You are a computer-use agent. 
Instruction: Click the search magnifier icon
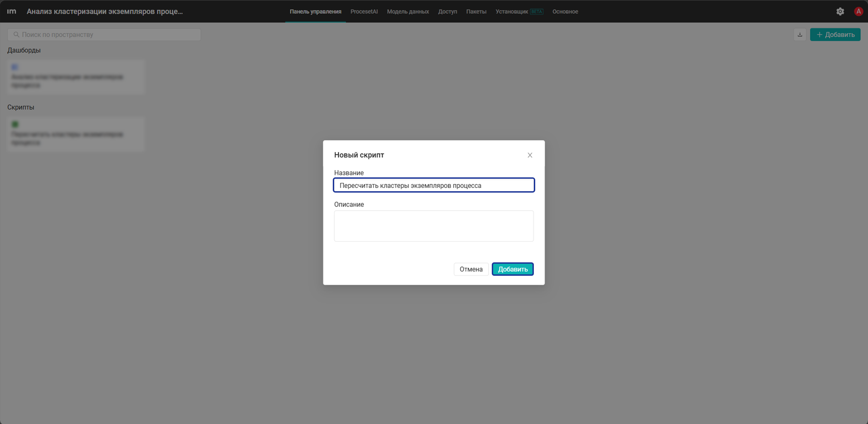pos(16,35)
